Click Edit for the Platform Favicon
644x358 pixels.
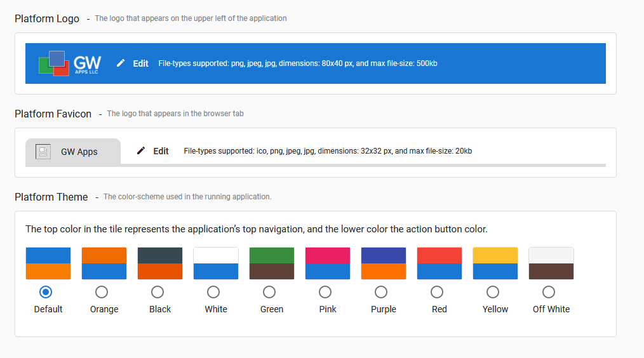[161, 151]
